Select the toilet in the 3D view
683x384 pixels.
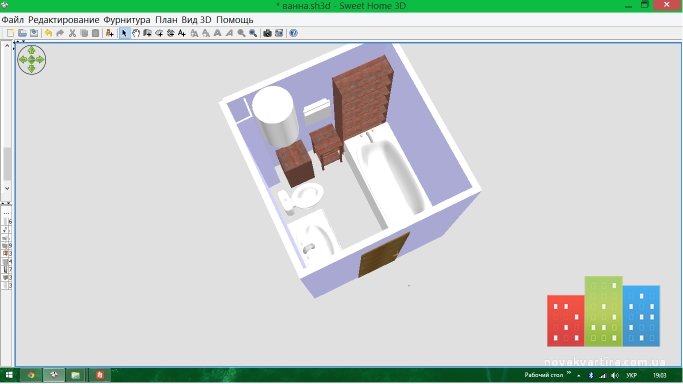[301, 198]
